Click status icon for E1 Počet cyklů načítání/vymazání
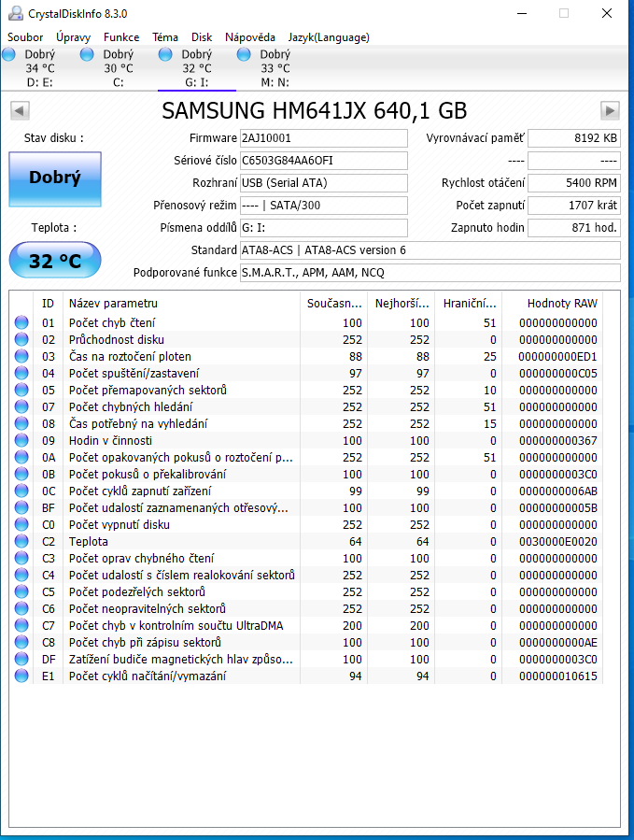The image size is (634, 840). point(21,676)
